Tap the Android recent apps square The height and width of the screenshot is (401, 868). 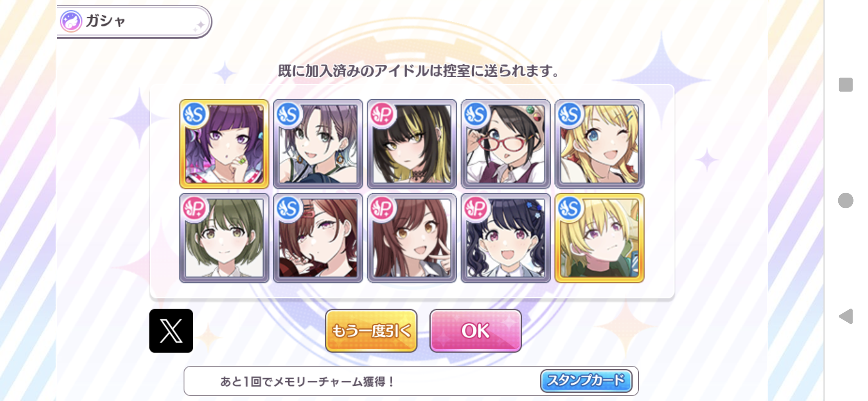click(x=846, y=85)
